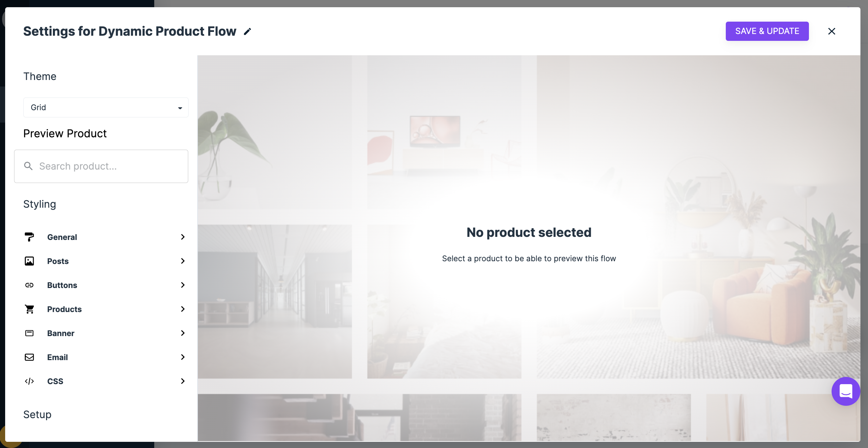868x448 pixels.
Task: Open the Products styling menu item
Action: [x=105, y=309]
